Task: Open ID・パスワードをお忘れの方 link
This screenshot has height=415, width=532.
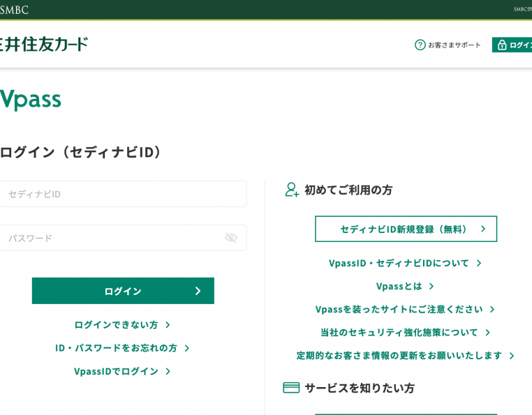Action: [116, 348]
